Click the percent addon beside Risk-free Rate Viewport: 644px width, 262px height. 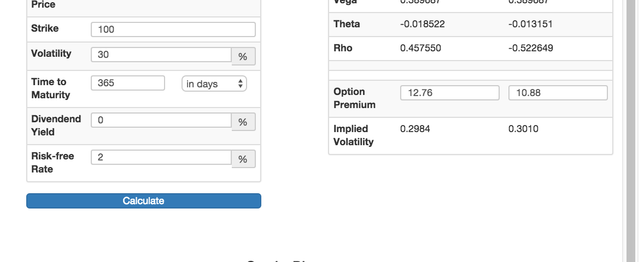tap(243, 159)
